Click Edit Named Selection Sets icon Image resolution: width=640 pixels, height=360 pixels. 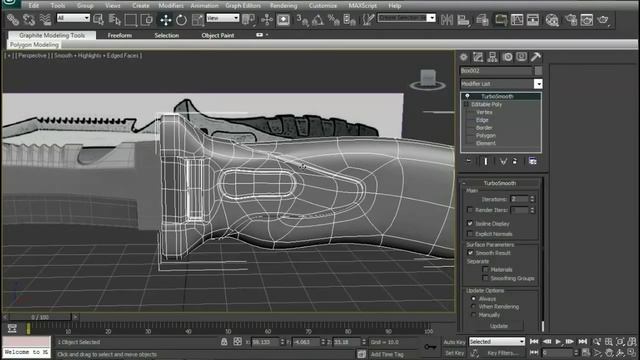(368, 19)
